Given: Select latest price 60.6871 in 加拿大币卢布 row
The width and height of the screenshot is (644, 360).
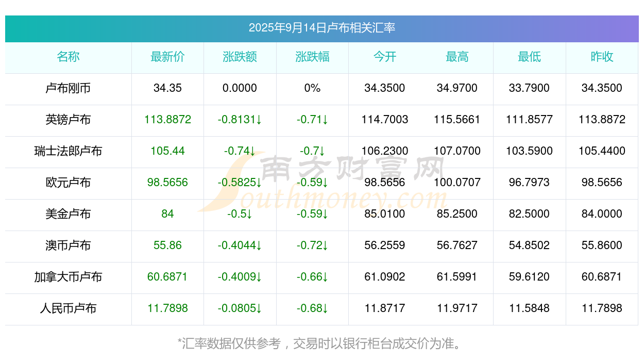Looking at the screenshot, I should [x=167, y=277].
